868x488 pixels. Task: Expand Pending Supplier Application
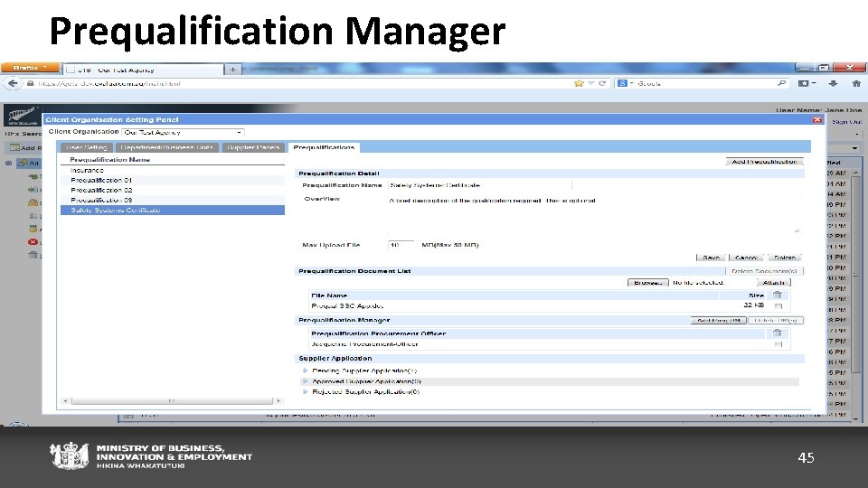click(x=305, y=371)
